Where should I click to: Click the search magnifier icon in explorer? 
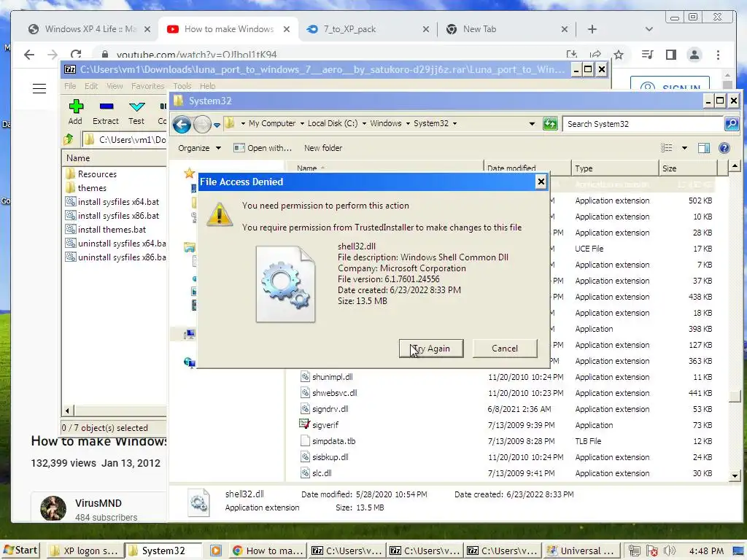coord(731,124)
